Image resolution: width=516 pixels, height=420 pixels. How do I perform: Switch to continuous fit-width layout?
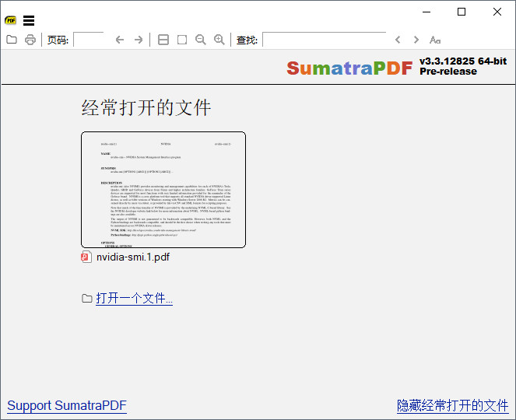click(163, 40)
